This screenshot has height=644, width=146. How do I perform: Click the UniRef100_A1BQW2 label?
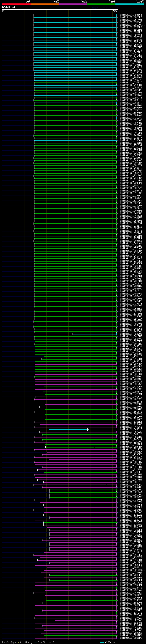point(131,334)
